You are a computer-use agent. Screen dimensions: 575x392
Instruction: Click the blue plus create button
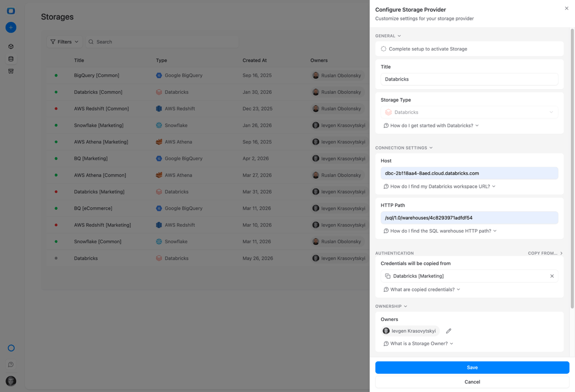[11, 27]
